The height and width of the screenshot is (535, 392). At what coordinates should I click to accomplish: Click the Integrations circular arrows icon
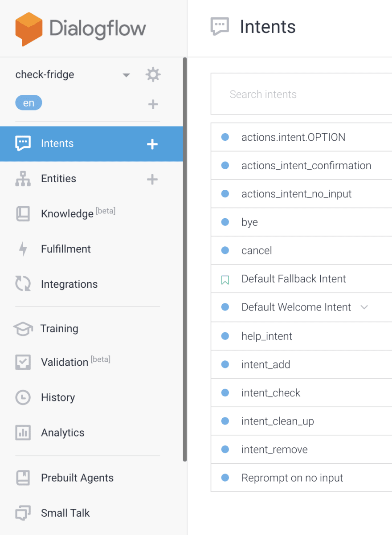click(x=23, y=284)
